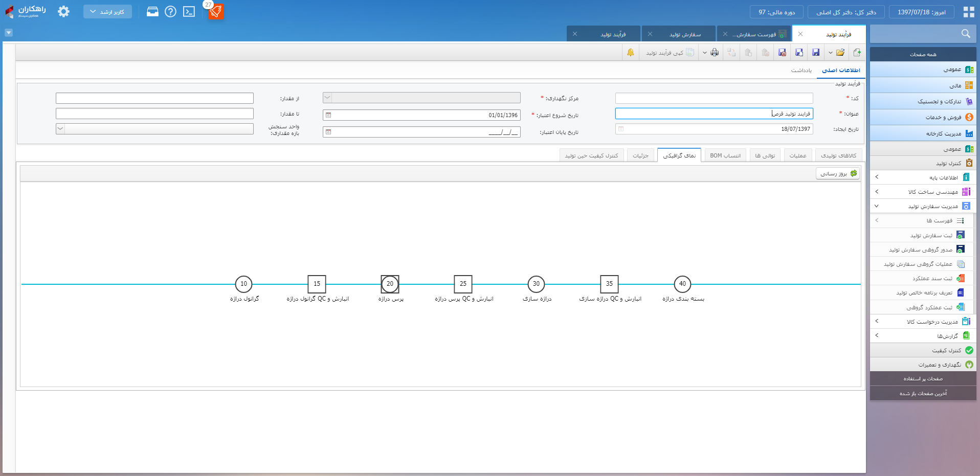The height and width of the screenshot is (476, 980).
Task: Open the انتساب BOM sub-tab
Action: point(725,155)
